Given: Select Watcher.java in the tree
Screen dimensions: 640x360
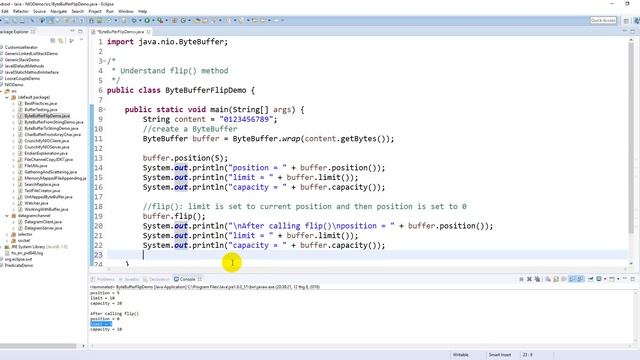Looking at the screenshot, I should 36,203.
